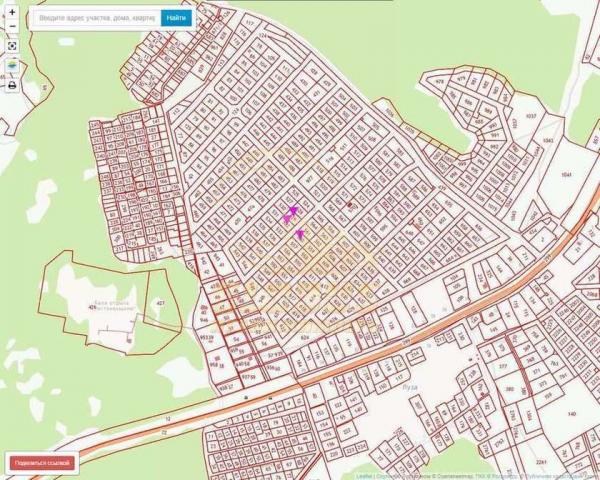The image size is (600, 480).
Task: Click the print map icon
Action: point(12,85)
